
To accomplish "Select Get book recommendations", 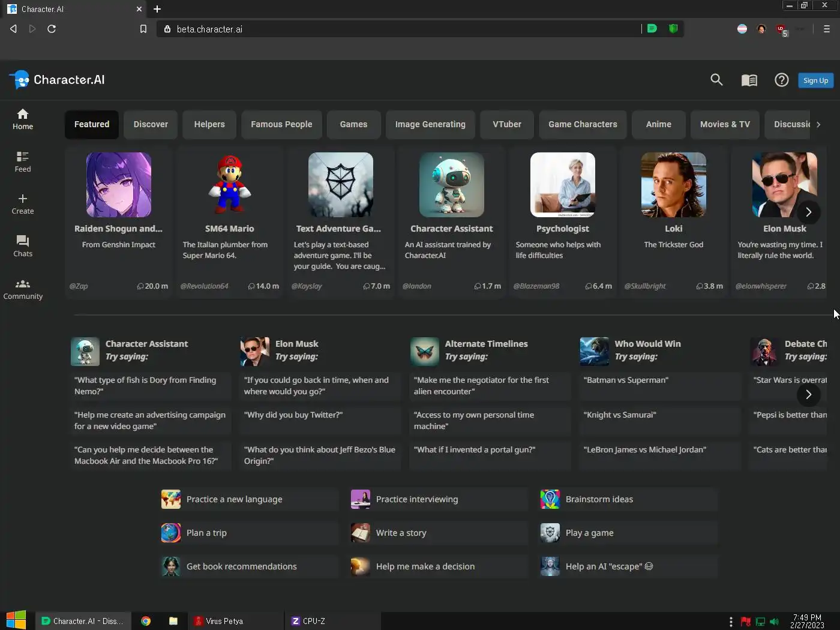I will tap(250, 566).
